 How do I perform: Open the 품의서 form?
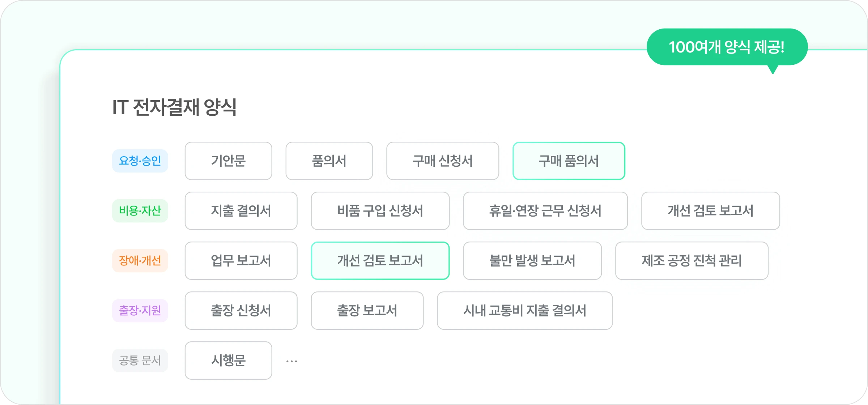pyautogui.click(x=329, y=161)
